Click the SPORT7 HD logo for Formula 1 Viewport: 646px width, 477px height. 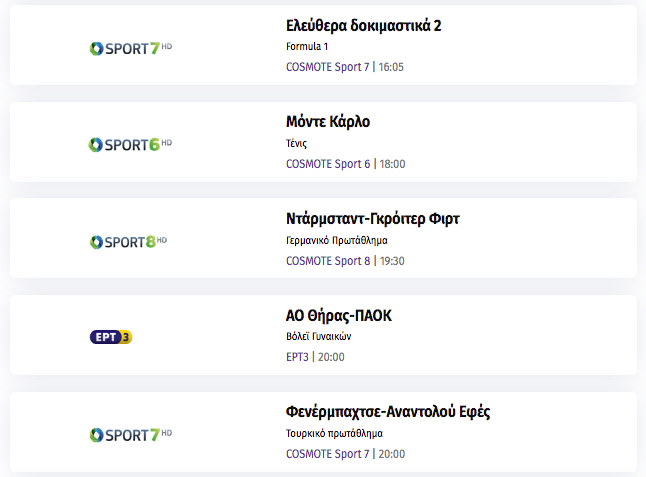click(131, 48)
